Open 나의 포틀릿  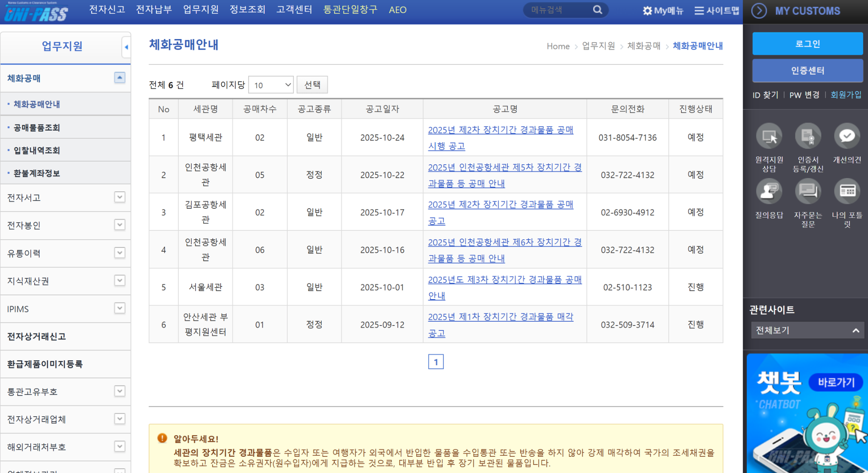click(846, 192)
